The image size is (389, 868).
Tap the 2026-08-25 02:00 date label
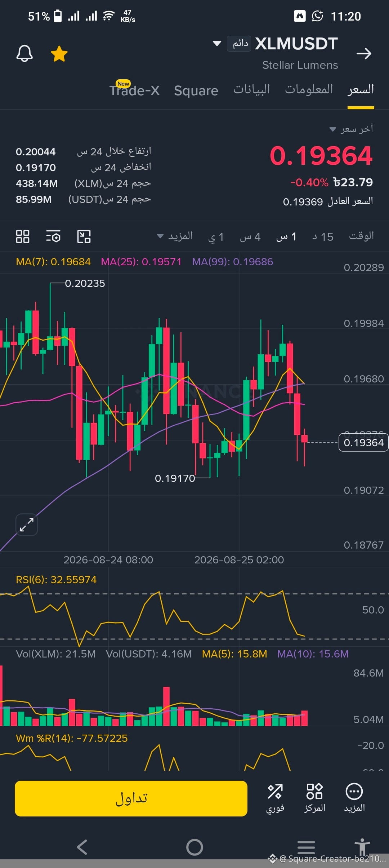(239, 560)
